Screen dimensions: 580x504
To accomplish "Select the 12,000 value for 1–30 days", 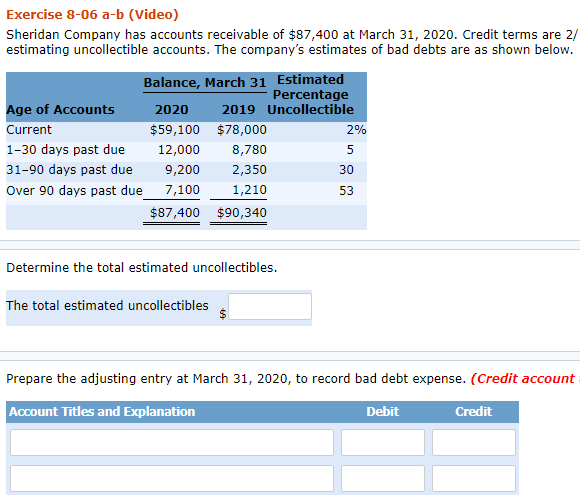I will 179,150.
